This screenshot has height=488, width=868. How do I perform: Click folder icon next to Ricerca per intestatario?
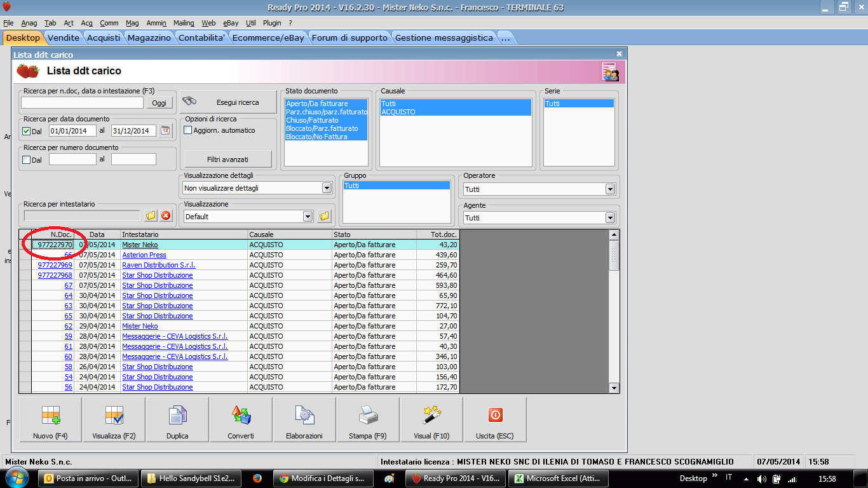151,215
